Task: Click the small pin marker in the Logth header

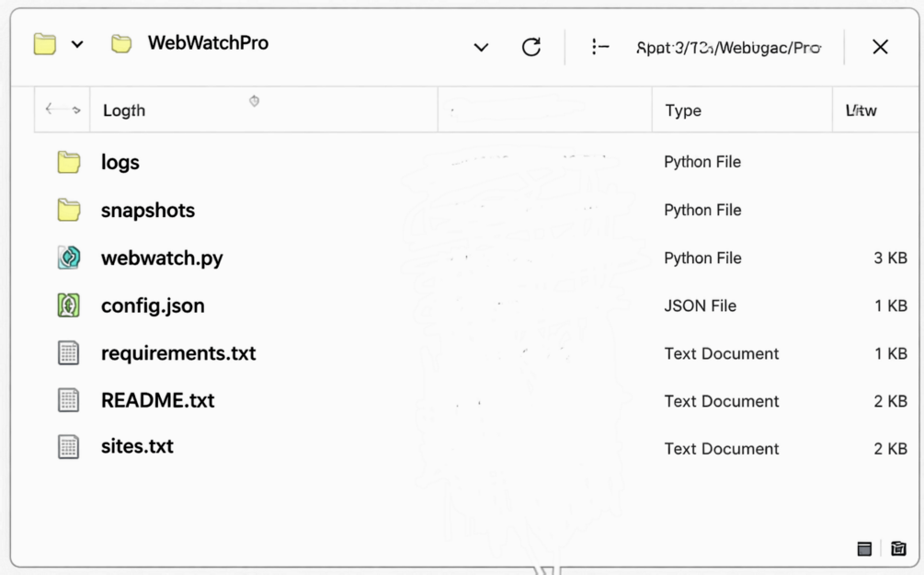Action: coord(254,101)
